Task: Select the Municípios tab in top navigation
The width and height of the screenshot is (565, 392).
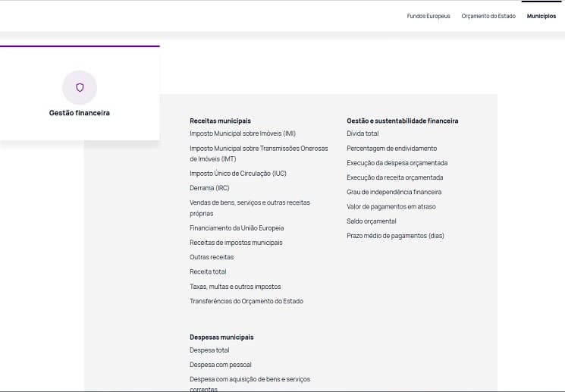Action: 541,16
